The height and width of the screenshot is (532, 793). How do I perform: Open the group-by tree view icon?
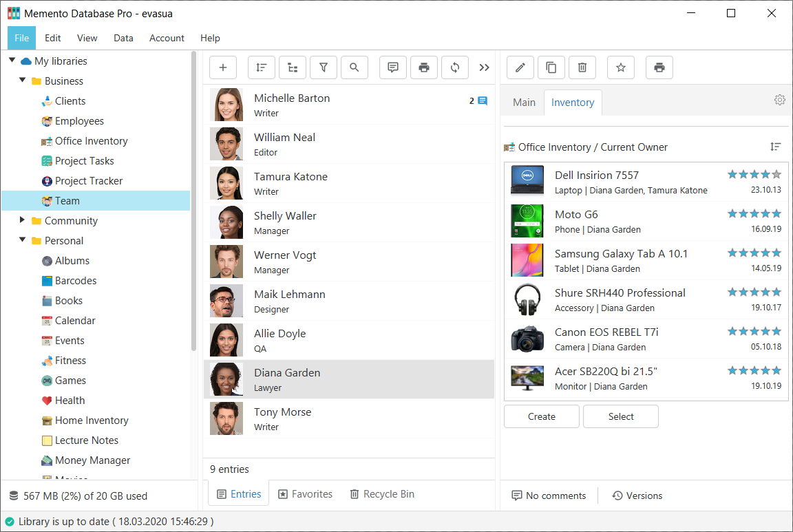click(x=292, y=67)
